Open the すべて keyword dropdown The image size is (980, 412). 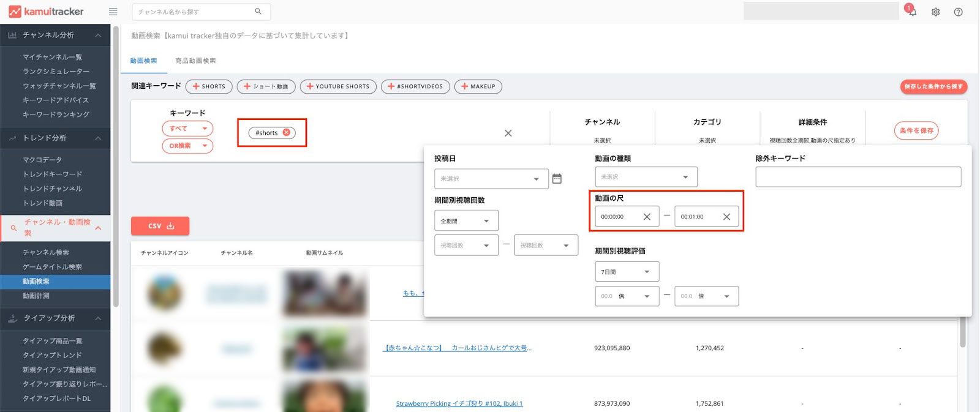click(187, 129)
